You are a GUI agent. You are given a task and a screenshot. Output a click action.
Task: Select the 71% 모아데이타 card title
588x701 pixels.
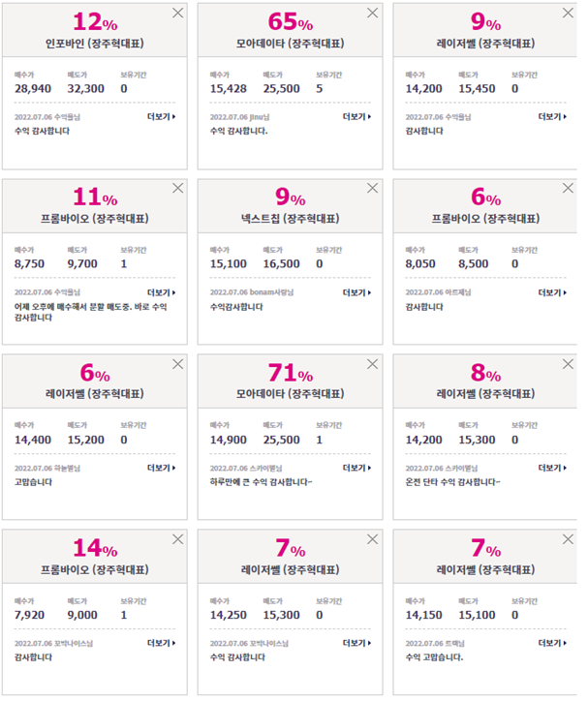291,394
